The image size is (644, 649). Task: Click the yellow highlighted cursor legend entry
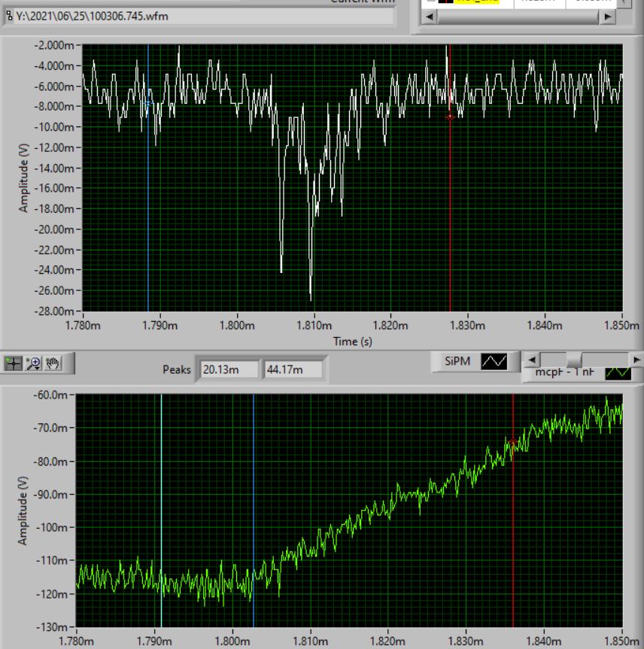tap(477, 2)
